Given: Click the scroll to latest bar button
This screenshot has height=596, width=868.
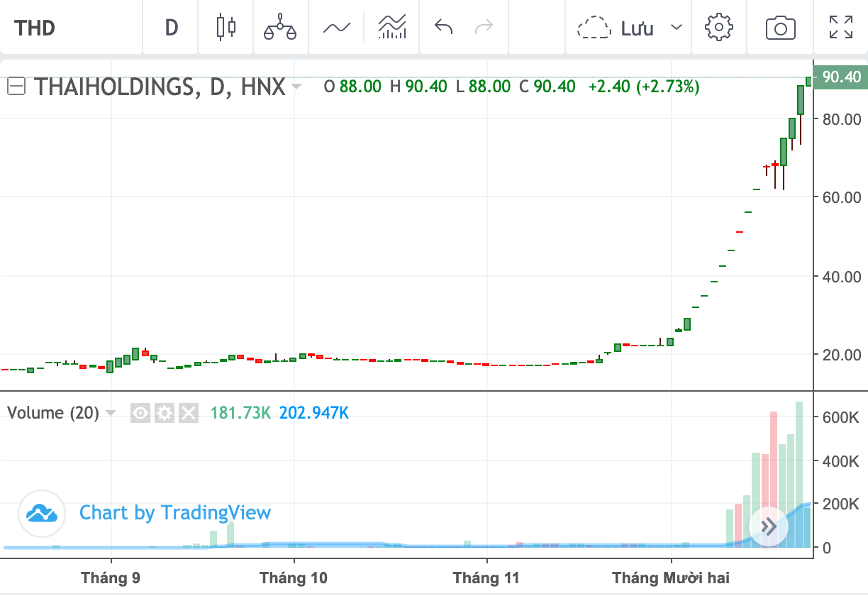Looking at the screenshot, I should 769,526.
